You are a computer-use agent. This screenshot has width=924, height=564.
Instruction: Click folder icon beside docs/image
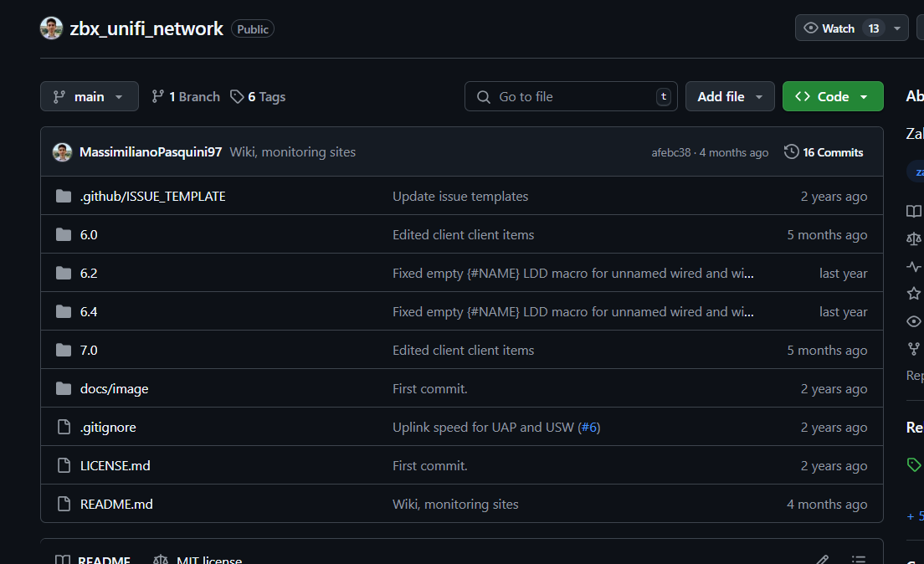64,388
